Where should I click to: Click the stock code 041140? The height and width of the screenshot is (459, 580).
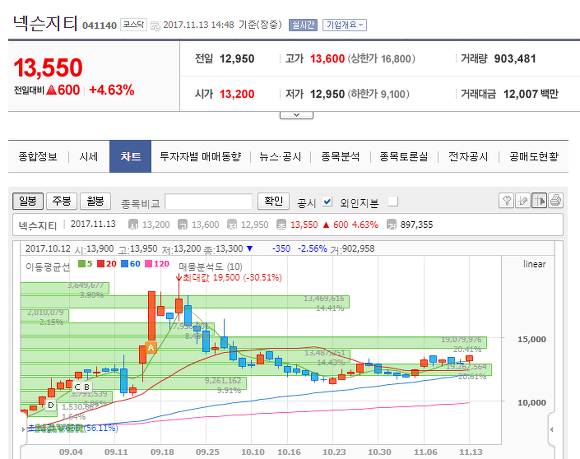click(100, 26)
